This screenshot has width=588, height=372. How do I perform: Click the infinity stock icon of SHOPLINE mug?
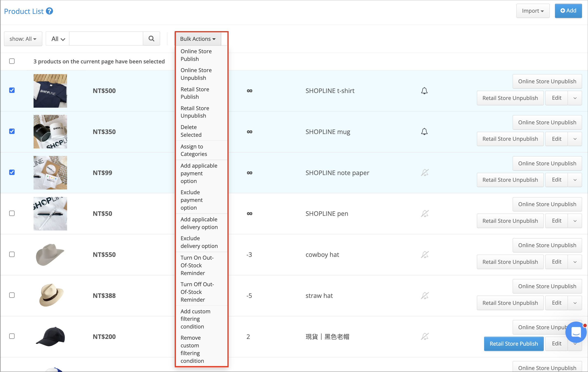[x=250, y=132]
